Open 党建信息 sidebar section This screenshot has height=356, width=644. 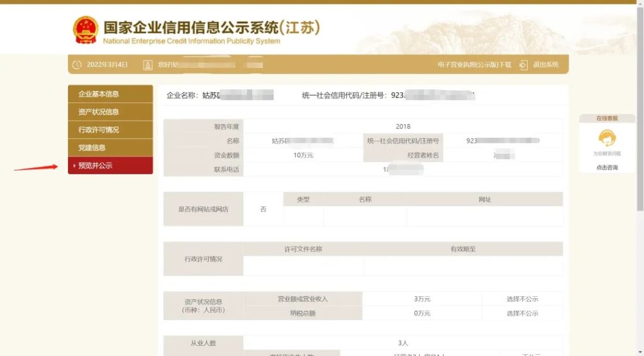click(92, 148)
